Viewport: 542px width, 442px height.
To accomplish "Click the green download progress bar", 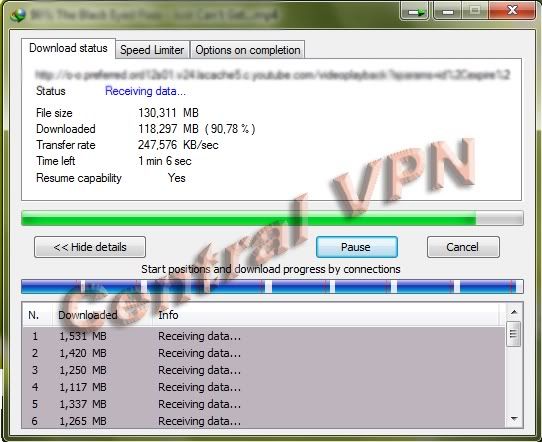I will click(272, 218).
